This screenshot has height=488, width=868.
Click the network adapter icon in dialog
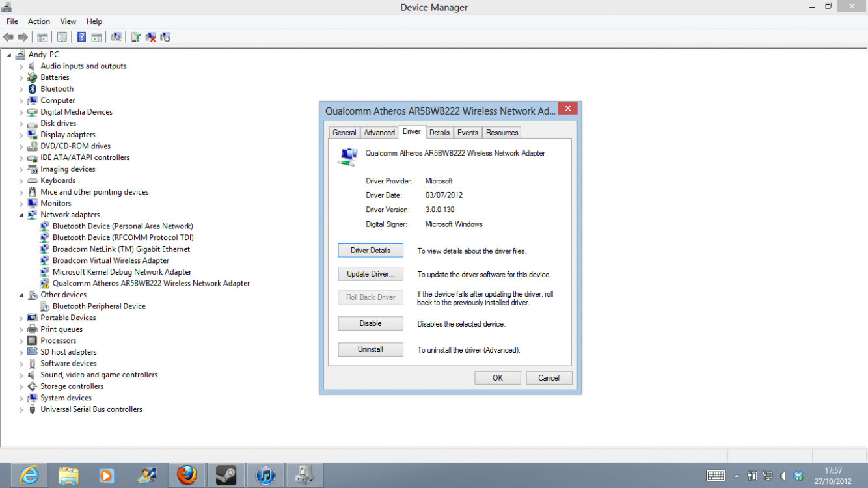pyautogui.click(x=348, y=156)
